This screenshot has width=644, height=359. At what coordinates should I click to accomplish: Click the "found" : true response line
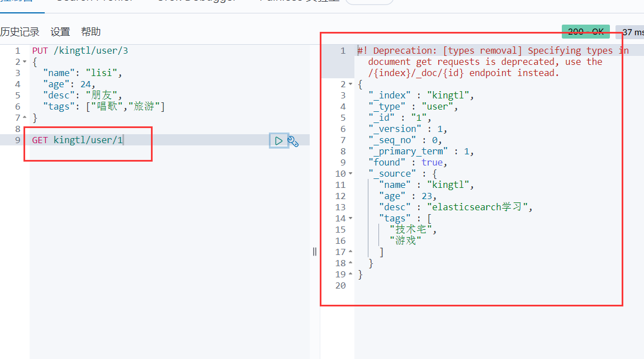point(408,163)
